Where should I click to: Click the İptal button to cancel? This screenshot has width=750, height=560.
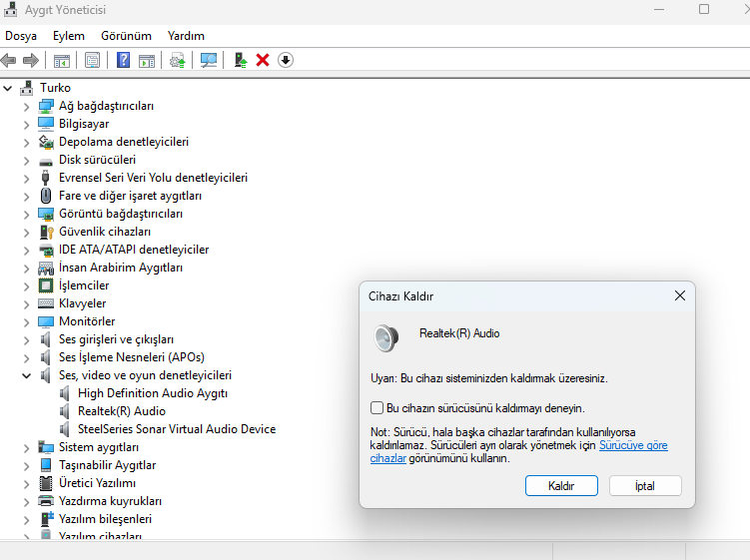click(645, 486)
